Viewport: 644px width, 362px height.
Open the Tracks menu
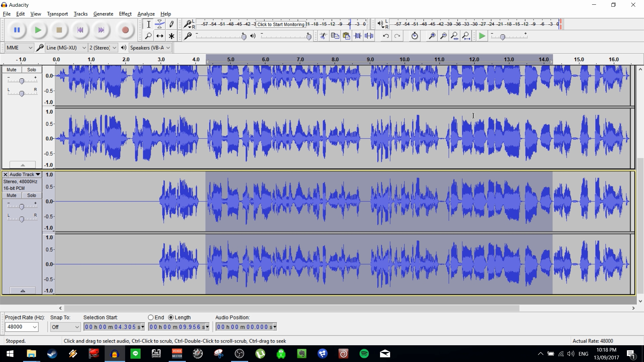point(80,14)
